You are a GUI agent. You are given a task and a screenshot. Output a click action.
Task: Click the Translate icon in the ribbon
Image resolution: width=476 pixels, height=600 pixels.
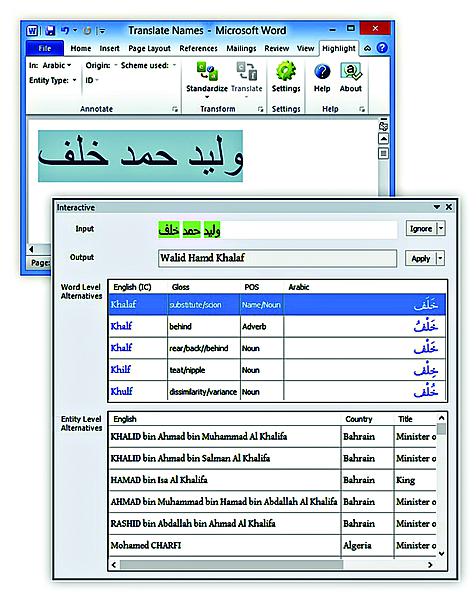246,72
